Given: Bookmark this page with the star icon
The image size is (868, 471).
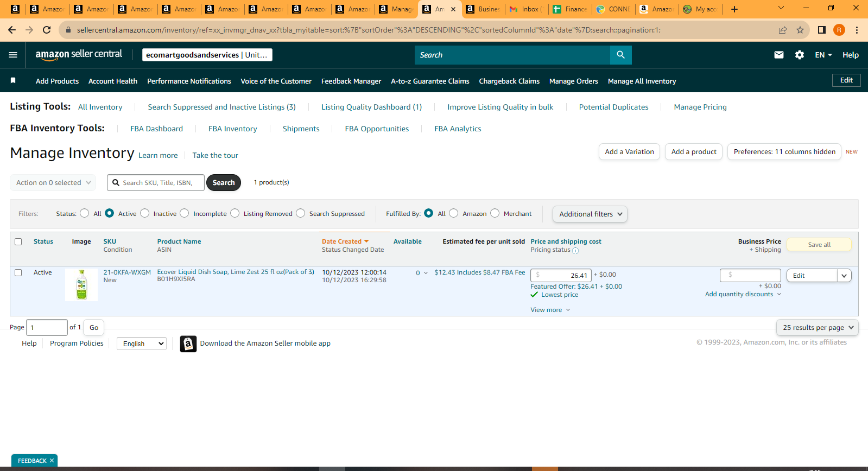Looking at the screenshot, I should [x=800, y=30].
